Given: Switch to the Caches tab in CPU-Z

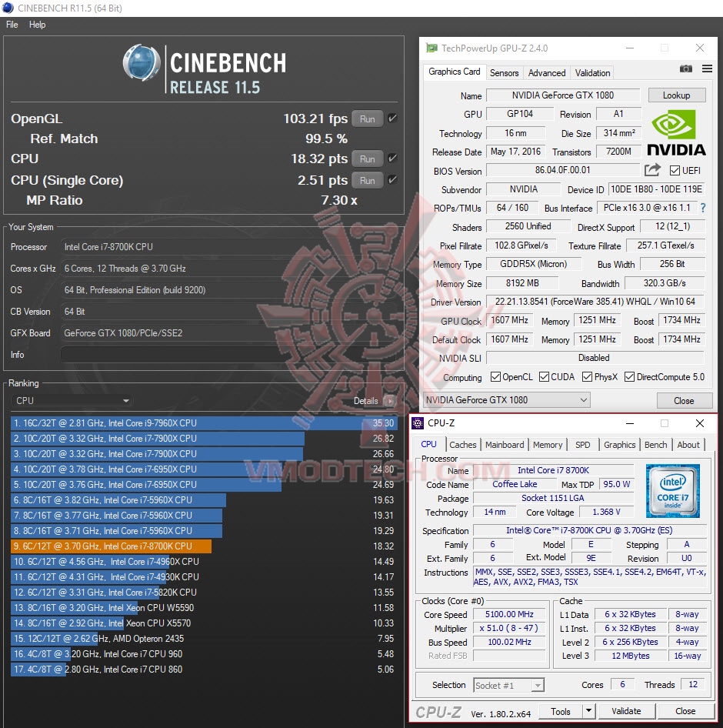Looking at the screenshot, I should click(x=463, y=445).
